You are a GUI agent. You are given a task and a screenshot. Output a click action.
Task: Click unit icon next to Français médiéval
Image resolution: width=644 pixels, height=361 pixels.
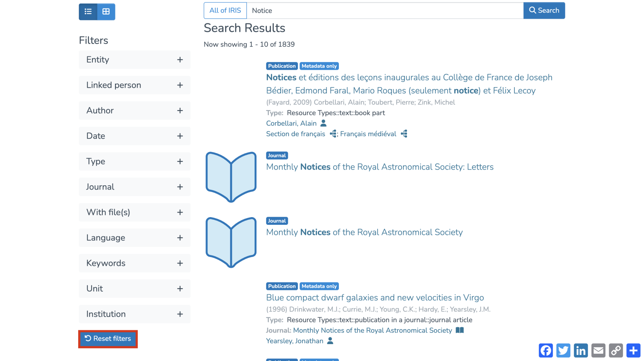404,134
